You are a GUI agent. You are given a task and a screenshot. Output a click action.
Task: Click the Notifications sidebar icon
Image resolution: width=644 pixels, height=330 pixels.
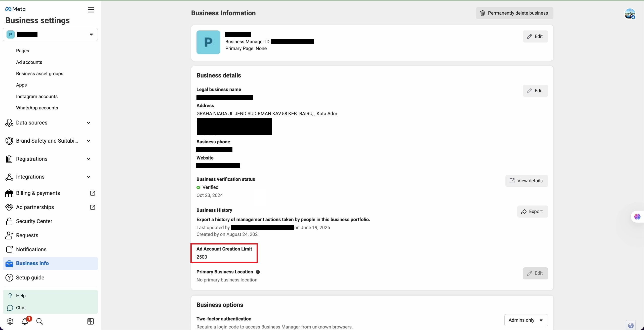(9, 249)
